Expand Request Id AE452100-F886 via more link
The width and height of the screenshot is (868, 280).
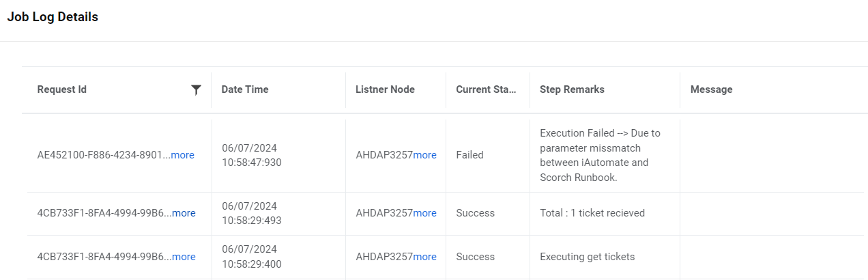(182, 155)
